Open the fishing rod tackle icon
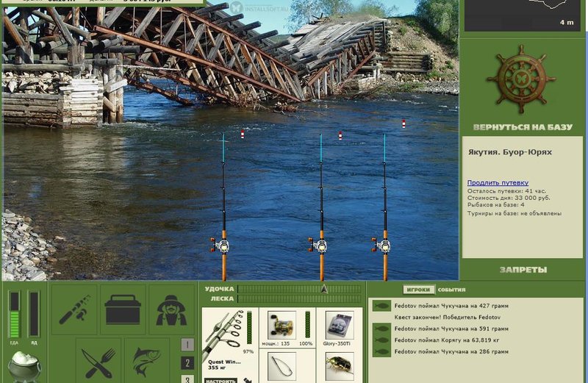Image resolution: width=588 pixels, height=383 pixels. [74, 309]
